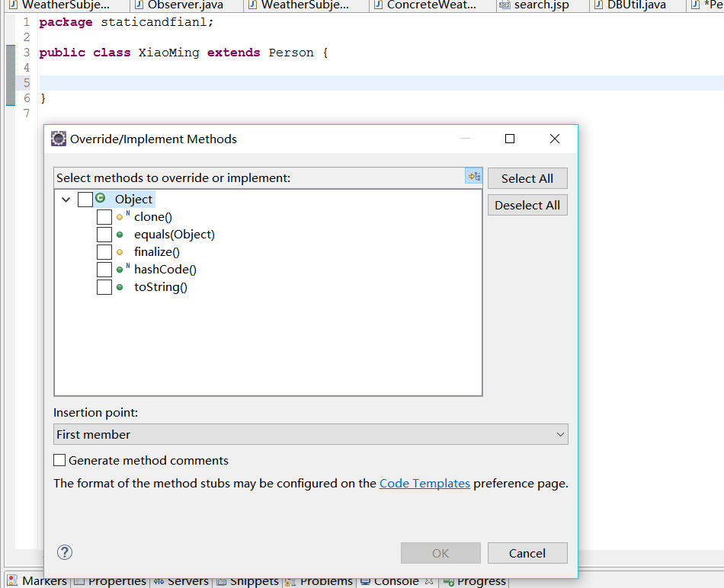The width and height of the screenshot is (724, 588).
Task: Tick the Object class checkbox
Action: tap(85, 200)
